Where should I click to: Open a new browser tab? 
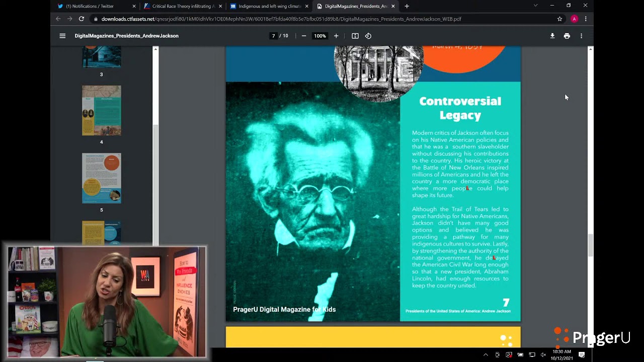pyautogui.click(x=407, y=6)
